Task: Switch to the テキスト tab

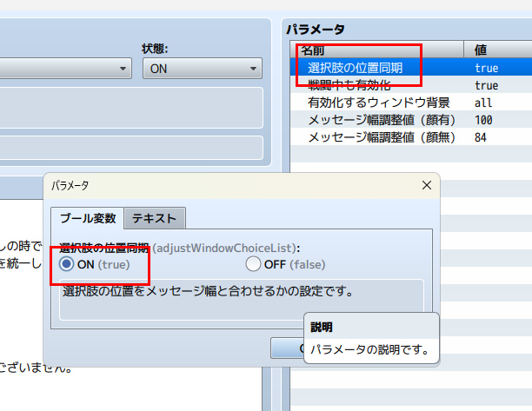Action: pos(154,219)
